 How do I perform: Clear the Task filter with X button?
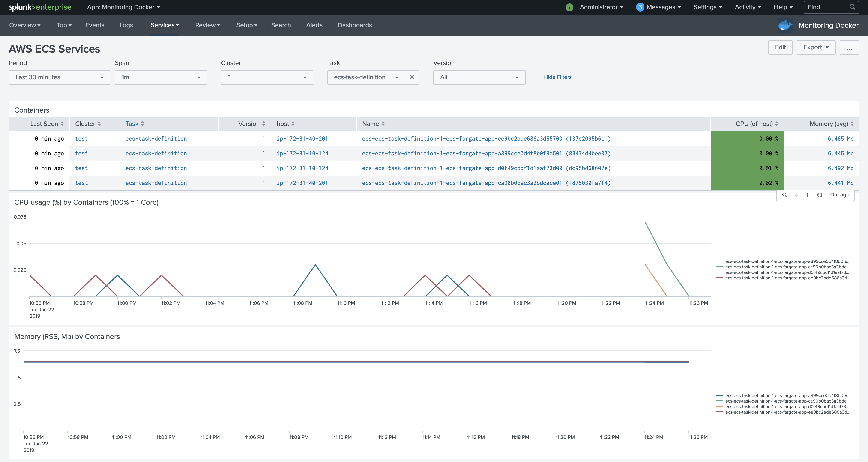tap(412, 77)
